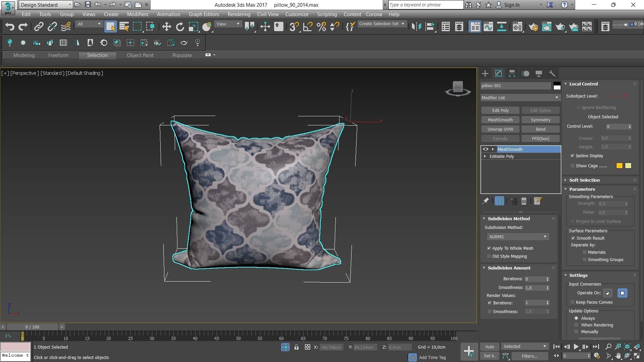Open the Graph Editors menu
644x362 pixels.
[204, 14]
